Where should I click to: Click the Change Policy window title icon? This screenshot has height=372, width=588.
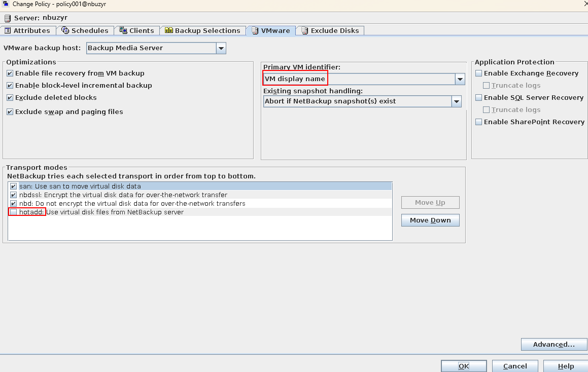[6, 4]
